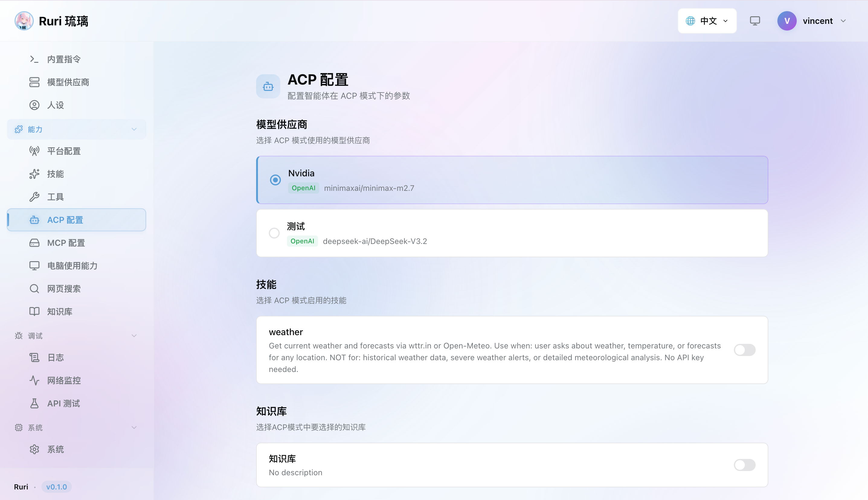This screenshot has width=868, height=500.
Task: Open 内置指令 page
Action: pos(76,59)
